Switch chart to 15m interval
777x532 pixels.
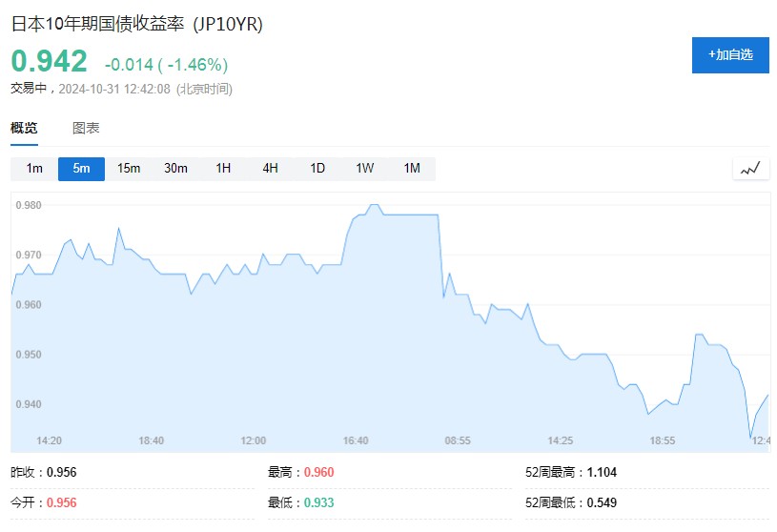(x=129, y=169)
